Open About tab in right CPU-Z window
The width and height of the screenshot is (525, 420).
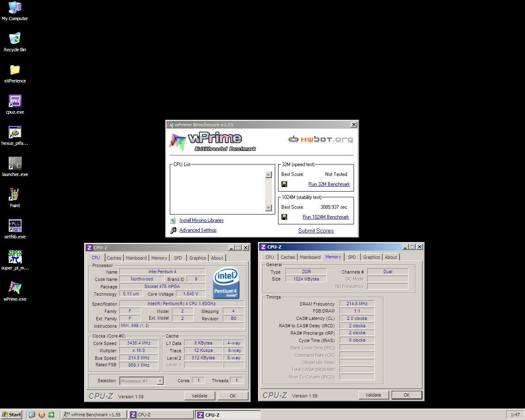coord(391,257)
